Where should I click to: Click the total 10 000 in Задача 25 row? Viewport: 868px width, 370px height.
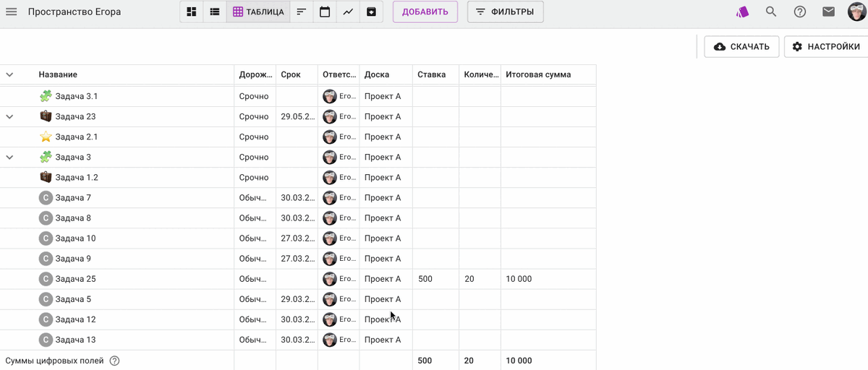point(519,278)
